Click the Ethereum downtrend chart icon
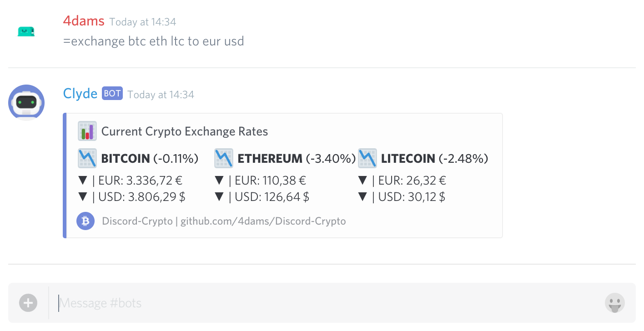Image resolution: width=644 pixels, height=331 pixels. (223, 158)
